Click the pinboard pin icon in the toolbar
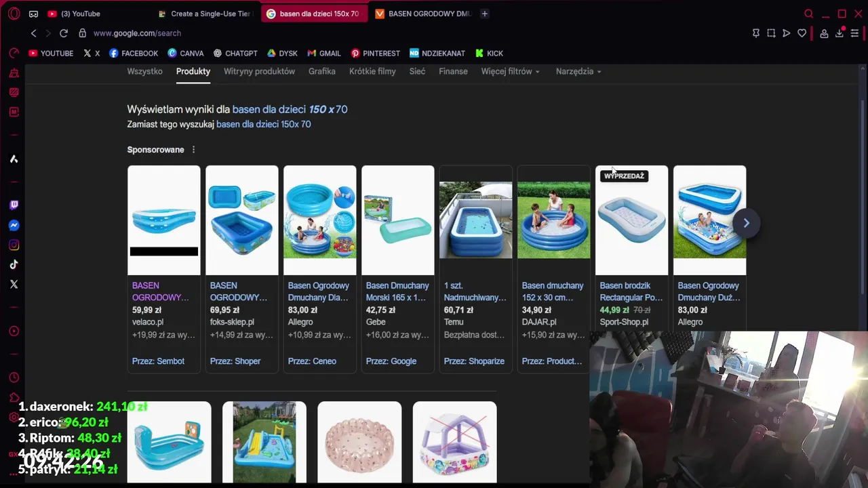Viewport: 868px width, 488px height. (755, 33)
